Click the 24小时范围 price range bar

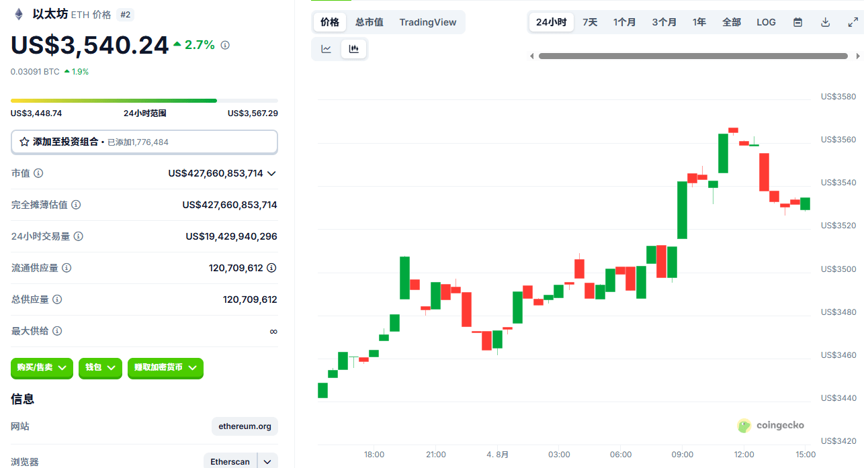[x=144, y=101]
